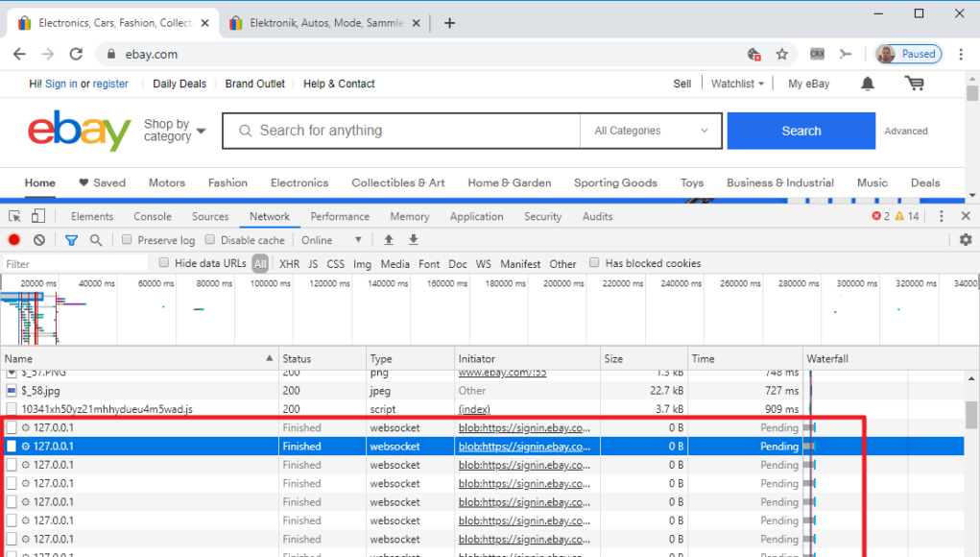Open the Application panel
The height and width of the screenshot is (557, 980).
(x=476, y=217)
